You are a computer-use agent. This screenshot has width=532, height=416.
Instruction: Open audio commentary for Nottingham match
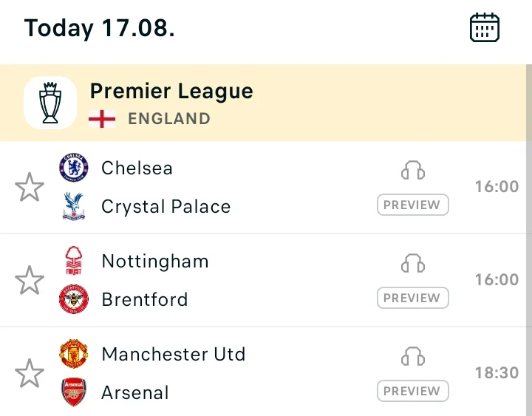413,263
